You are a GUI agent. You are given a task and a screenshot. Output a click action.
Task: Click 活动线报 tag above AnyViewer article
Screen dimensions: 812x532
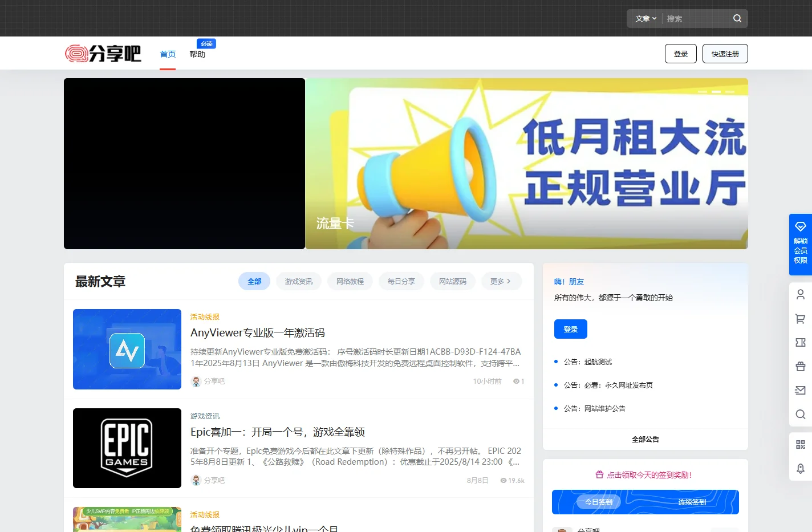(x=205, y=317)
